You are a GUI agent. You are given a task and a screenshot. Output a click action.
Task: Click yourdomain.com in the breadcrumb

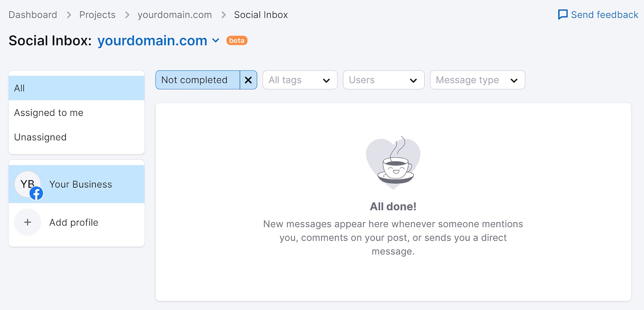(175, 15)
